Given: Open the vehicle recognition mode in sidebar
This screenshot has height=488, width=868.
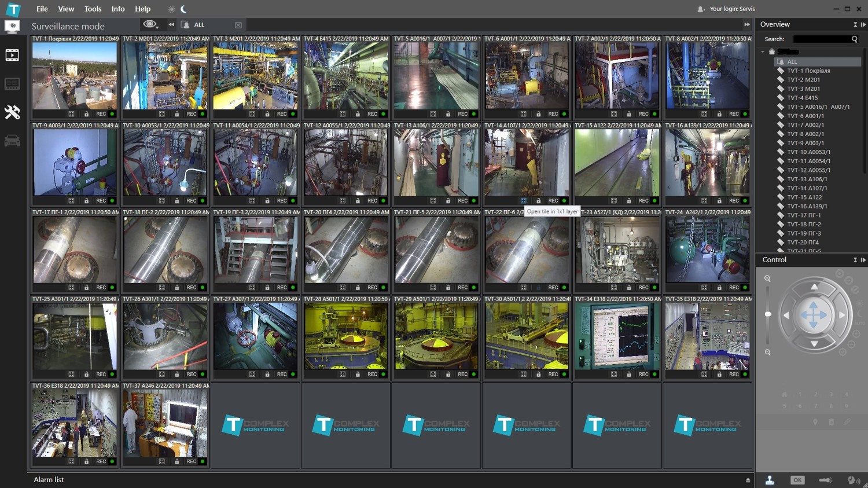Looking at the screenshot, I should pos(12,141).
